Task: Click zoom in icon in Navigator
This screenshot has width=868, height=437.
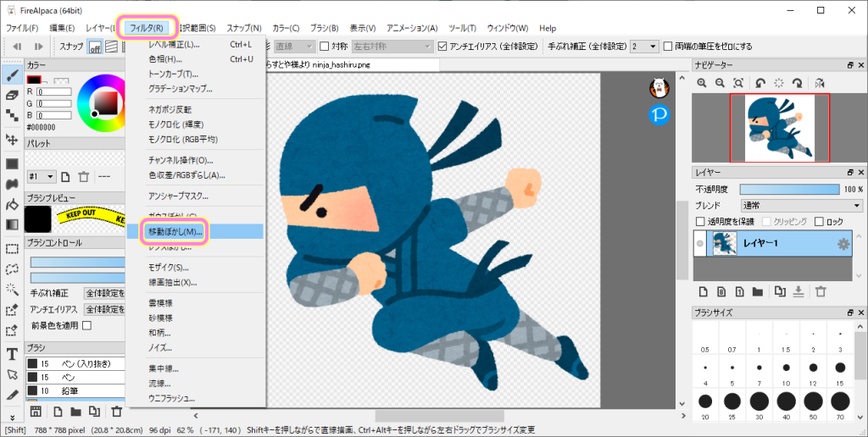Action: [x=702, y=83]
